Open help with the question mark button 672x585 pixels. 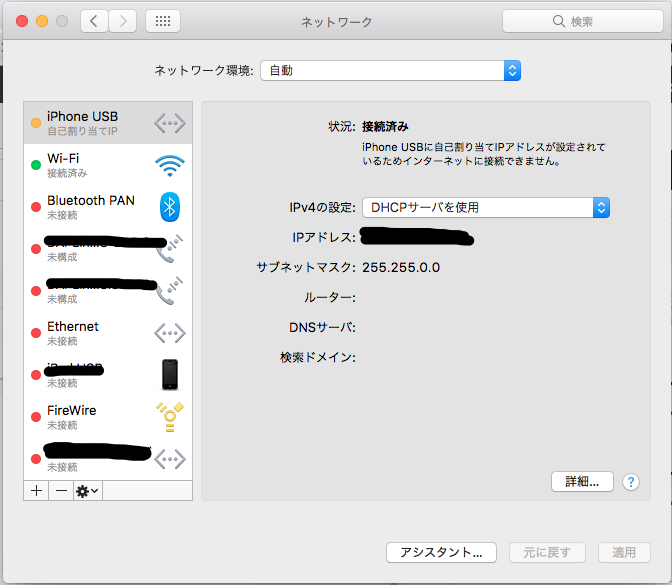631,482
